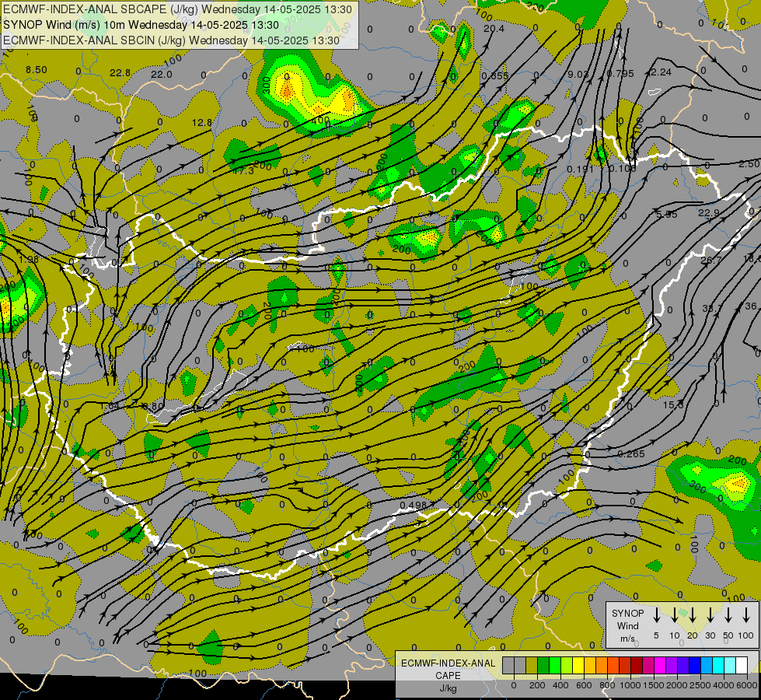Image resolution: width=761 pixels, height=700 pixels.
Task: Click the map value '0.265'
Action: click(x=631, y=453)
